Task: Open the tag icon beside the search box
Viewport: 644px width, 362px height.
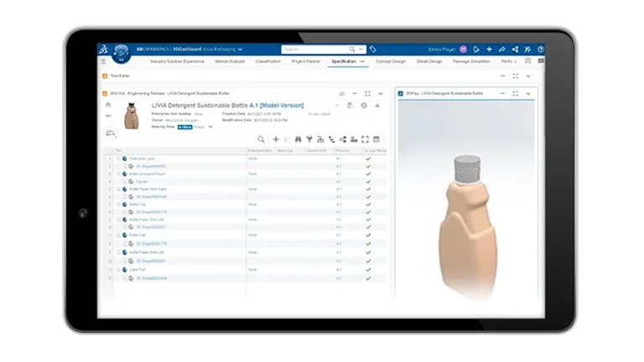Action: pos(373,49)
